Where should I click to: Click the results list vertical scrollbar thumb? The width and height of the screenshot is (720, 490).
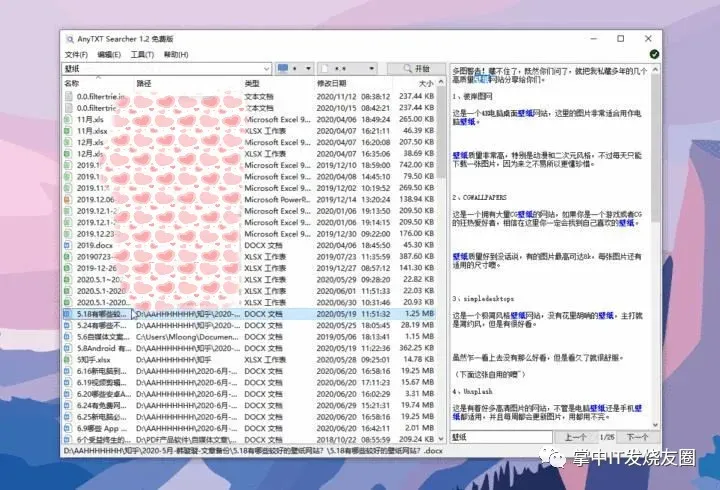click(x=441, y=132)
